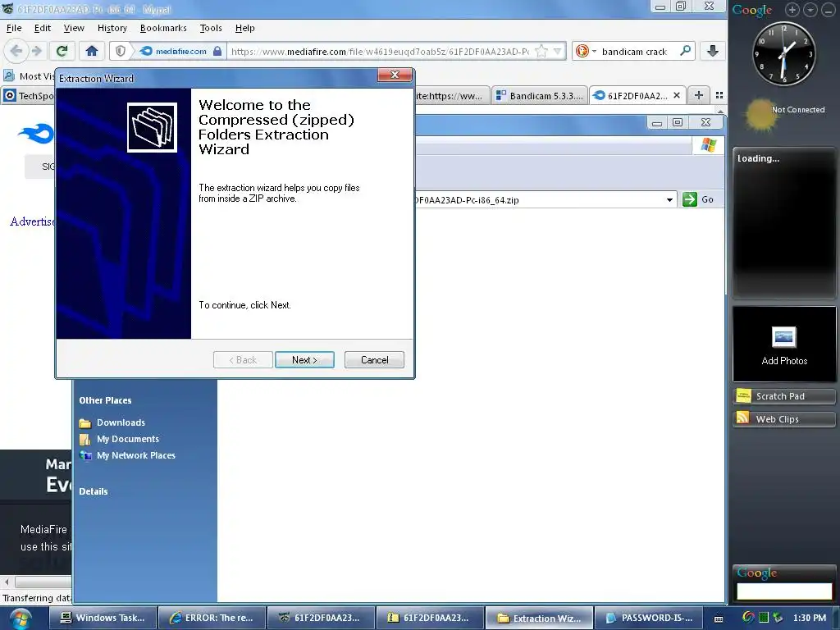840x630 pixels.
Task: Click the sidebar minimize icon
Action: (x=829, y=10)
